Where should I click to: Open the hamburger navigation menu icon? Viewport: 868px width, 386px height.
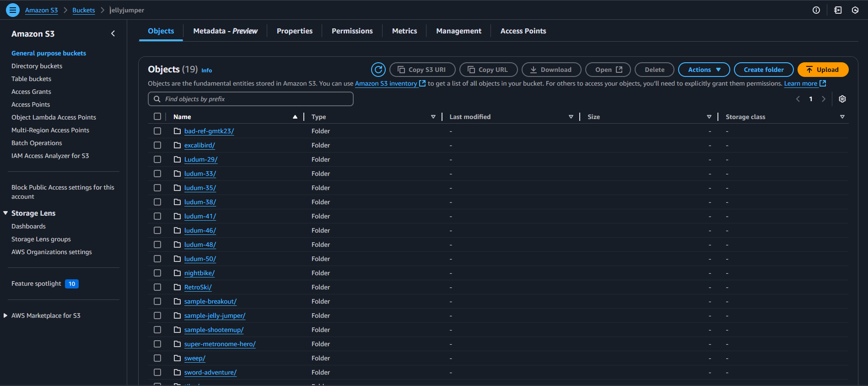12,10
